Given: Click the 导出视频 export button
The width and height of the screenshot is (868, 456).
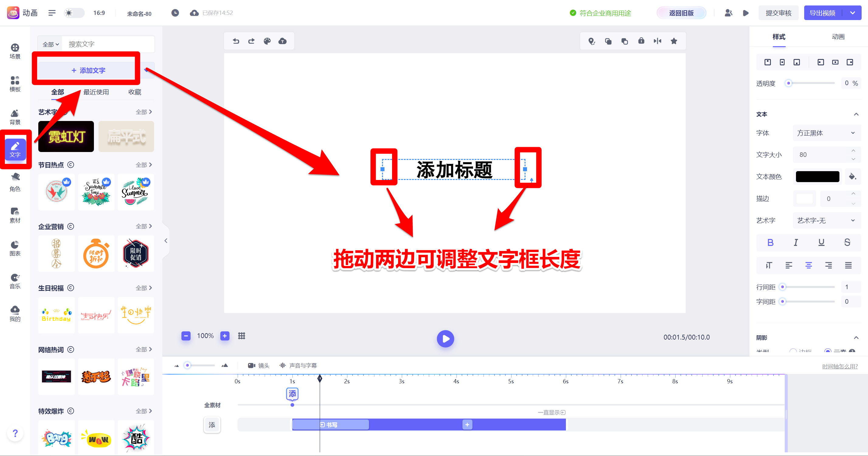Looking at the screenshot, I should (822, 13).
